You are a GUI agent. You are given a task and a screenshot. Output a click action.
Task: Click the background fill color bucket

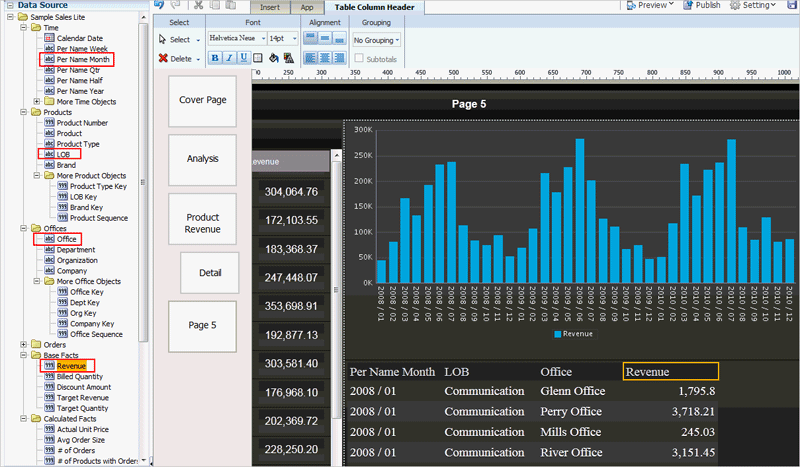273,59
